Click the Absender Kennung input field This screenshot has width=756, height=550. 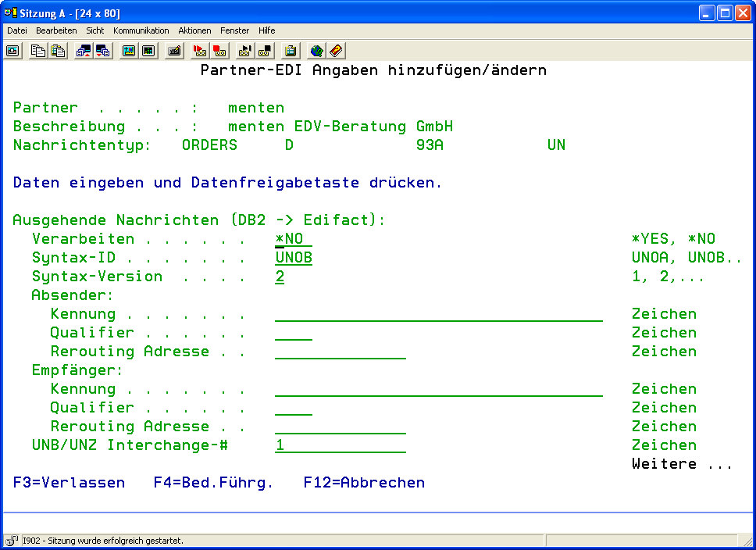(x=438, y=314)
